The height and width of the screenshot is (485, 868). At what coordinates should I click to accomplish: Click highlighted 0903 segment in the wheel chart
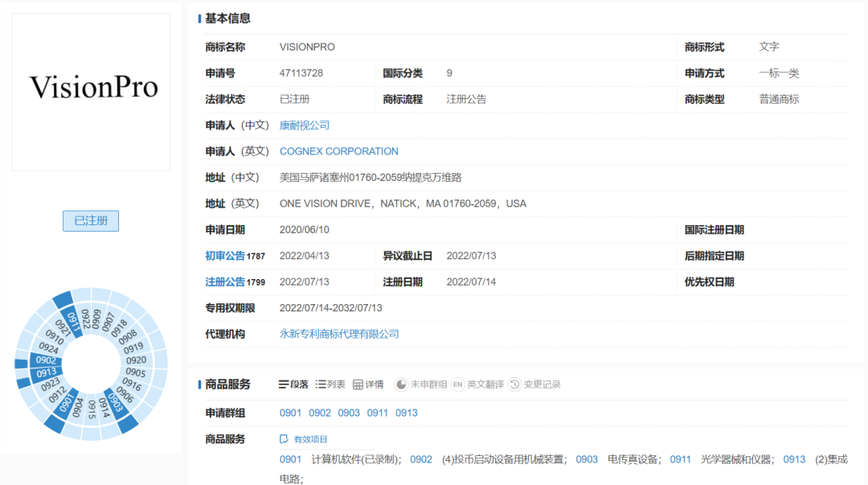[x=115, y=401]
